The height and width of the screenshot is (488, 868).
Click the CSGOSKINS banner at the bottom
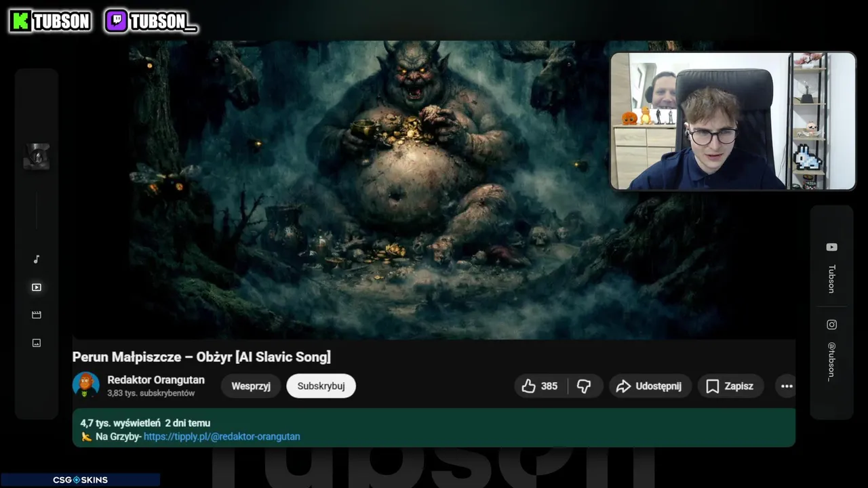(x=80, y=480)
